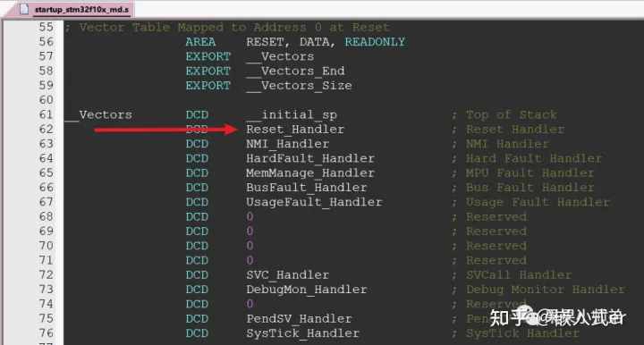644x345 pixels.
Task: Click DebugMon_Handler on line 73
Action: (x=307, y=290)
